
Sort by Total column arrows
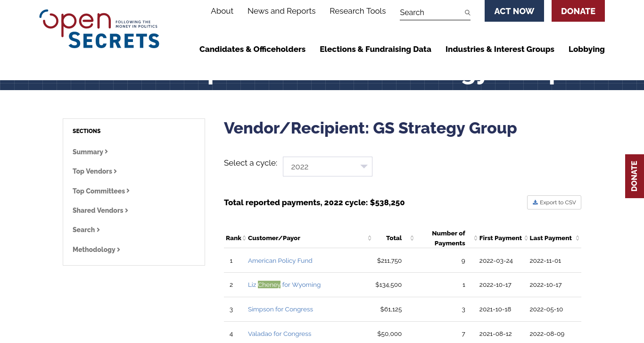[412, 238]
